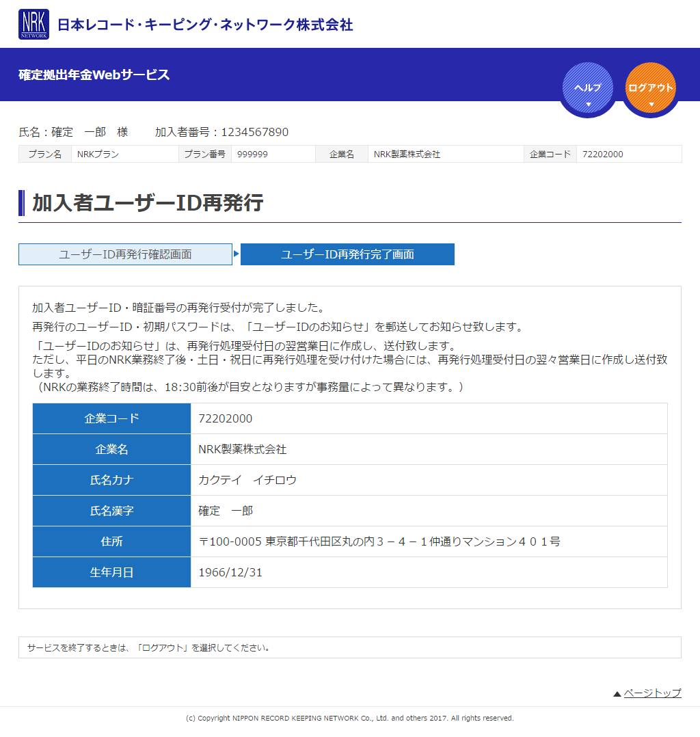The height and width of the screenshot is (737, 700).
Task: Click the 生年月日 value 1966/12/31
Action: (230, 572)
